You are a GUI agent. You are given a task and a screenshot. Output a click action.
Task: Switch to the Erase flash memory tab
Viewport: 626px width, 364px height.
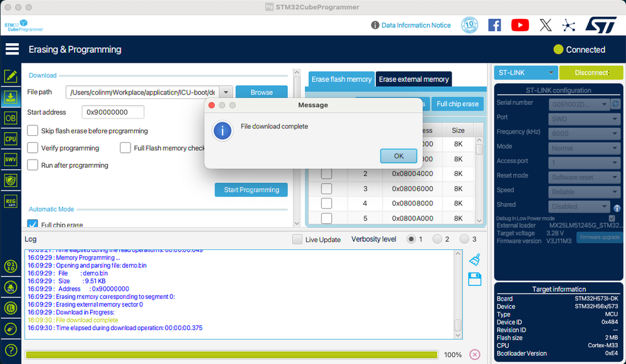[341, 79]
